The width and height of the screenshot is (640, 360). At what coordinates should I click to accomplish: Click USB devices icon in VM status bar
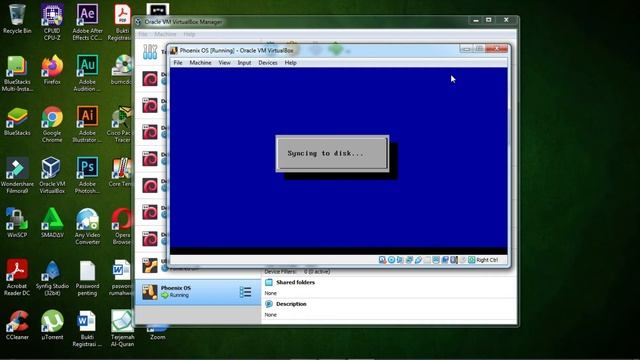pyautogui.click(x=418, y=260)
